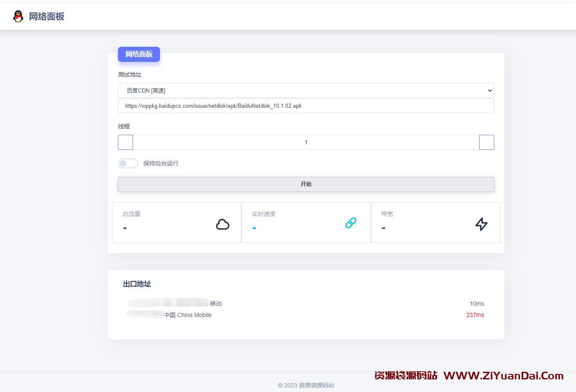Click the blue 网络面板 badge tab
Screen dimensions: 576x392
point(139,54)
